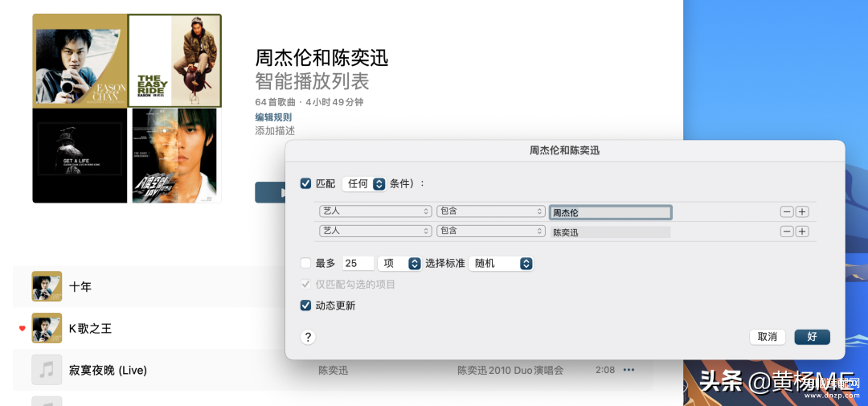Click the 陈奕迅 text input field
Image resolution: width=868 pixels, height=406 pixels.
(611, 232)
